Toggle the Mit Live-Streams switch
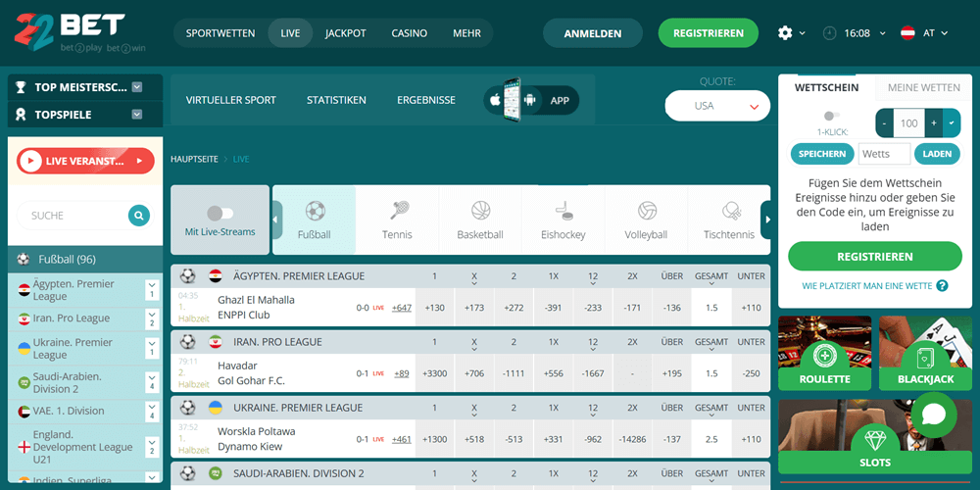The height and width of the screenshot is (490, 980). coord(220,214)
